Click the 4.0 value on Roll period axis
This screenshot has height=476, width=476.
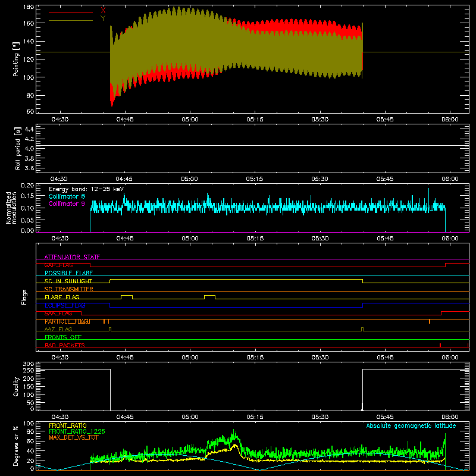(x=29, y=149)
